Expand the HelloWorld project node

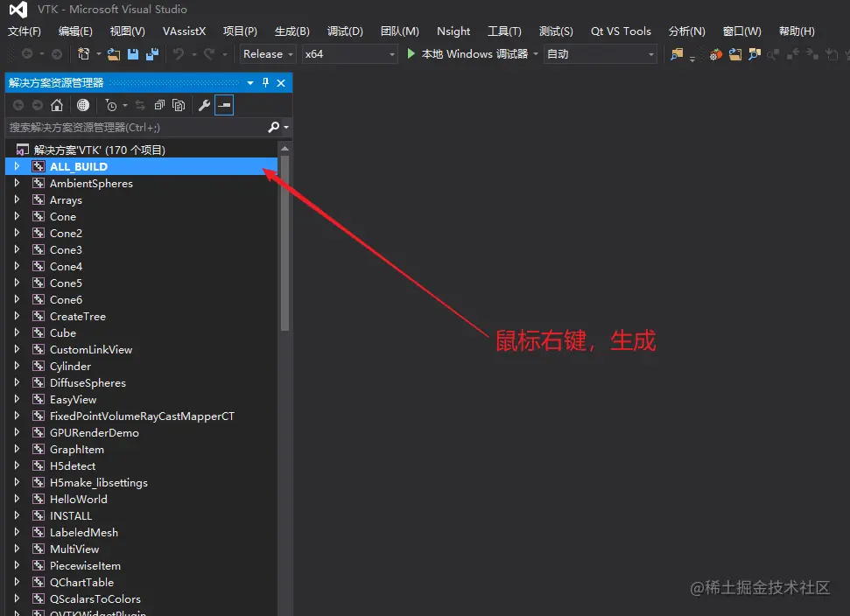17,499
